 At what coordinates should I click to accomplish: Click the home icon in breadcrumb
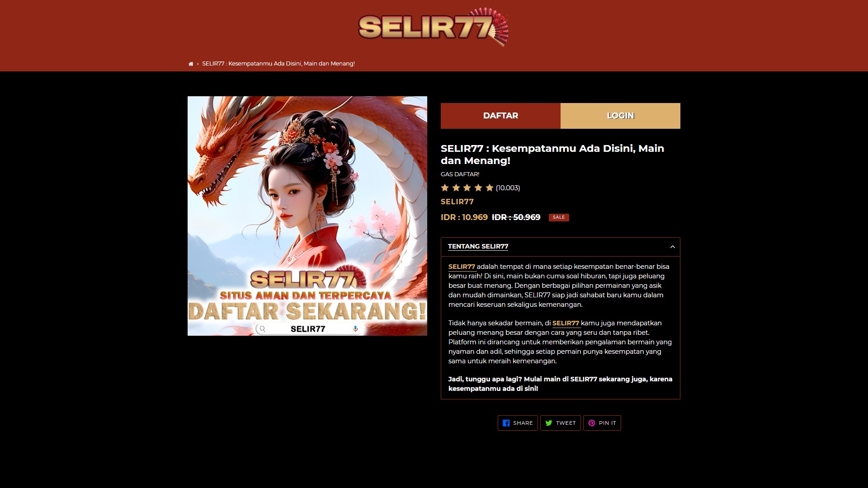[191, 64]
